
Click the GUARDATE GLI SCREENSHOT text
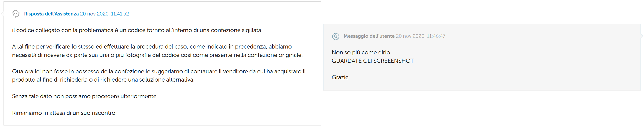tap(372, 61)
